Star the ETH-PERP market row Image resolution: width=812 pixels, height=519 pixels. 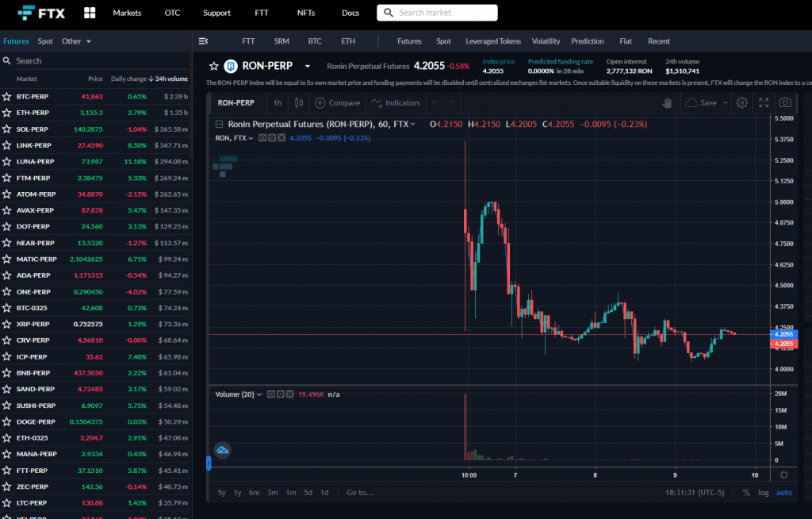coord(6,113)
